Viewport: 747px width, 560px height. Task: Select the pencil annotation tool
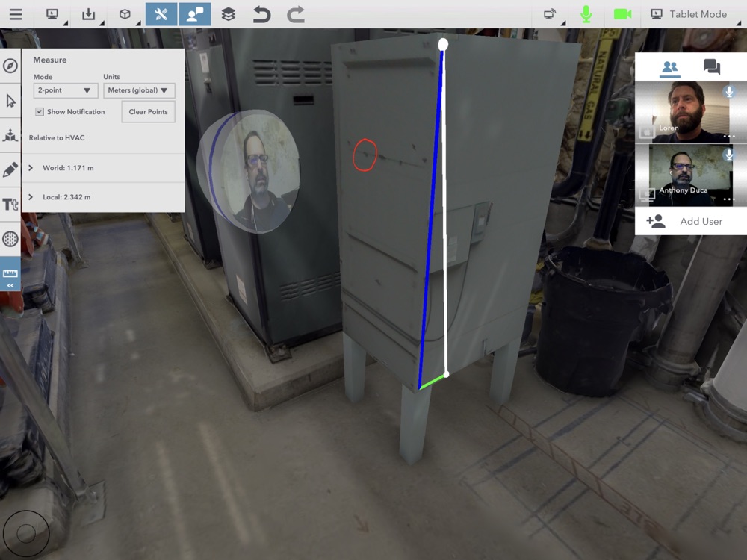(10, 169)
